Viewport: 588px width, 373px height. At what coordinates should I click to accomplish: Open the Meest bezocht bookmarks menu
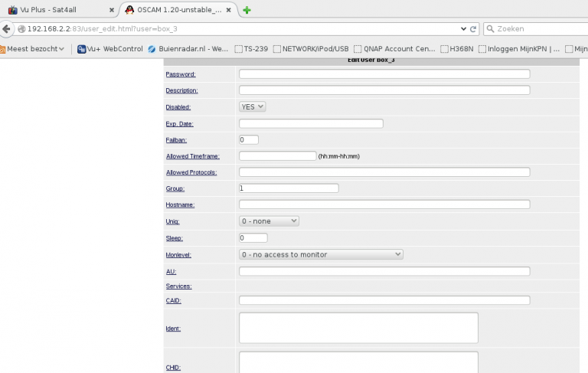click(33, 49)
